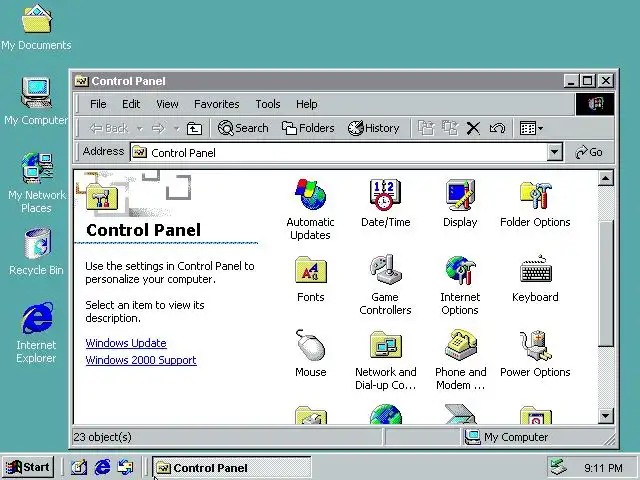The width and height of the screenshot is (640, 480).
Task: Select My Computer desktop icon
Action: pyautogui.click(x=36, y=101)
